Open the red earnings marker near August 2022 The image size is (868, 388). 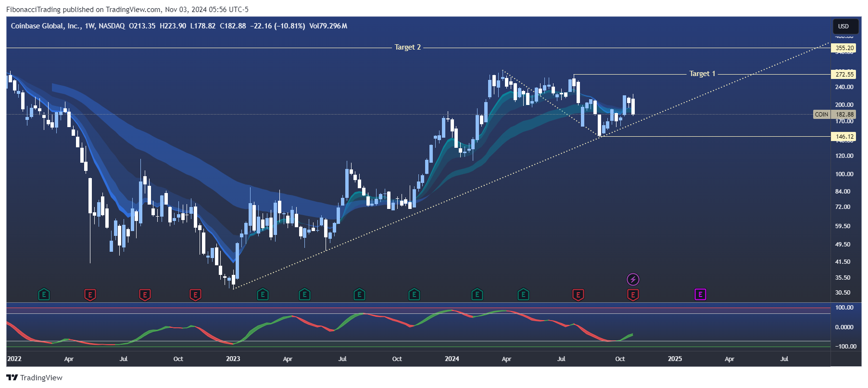coord(145,294)
